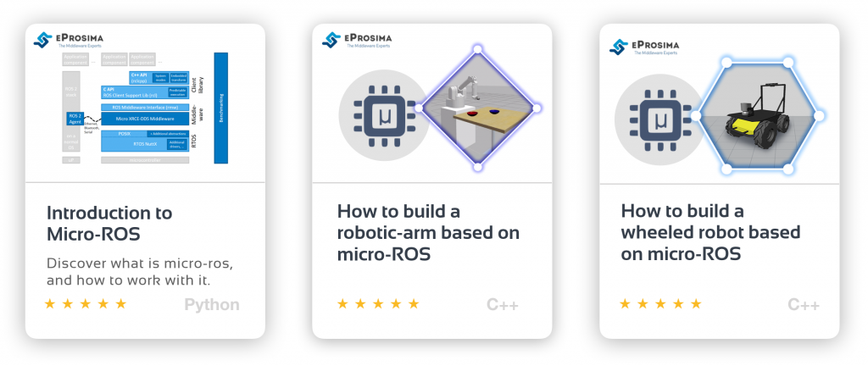Click microcontroller chip icon on wheeled robot card
Viewport: 868px width, 366px height.
click(659, 119)
